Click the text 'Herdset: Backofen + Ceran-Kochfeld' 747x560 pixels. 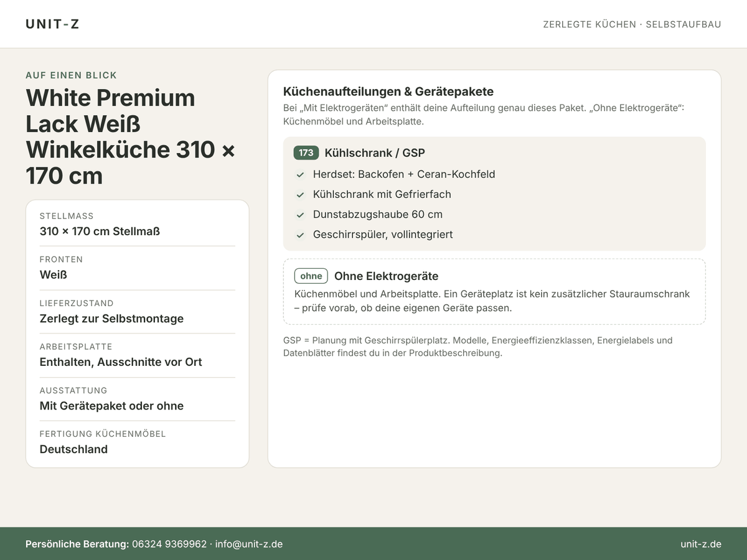404,174
